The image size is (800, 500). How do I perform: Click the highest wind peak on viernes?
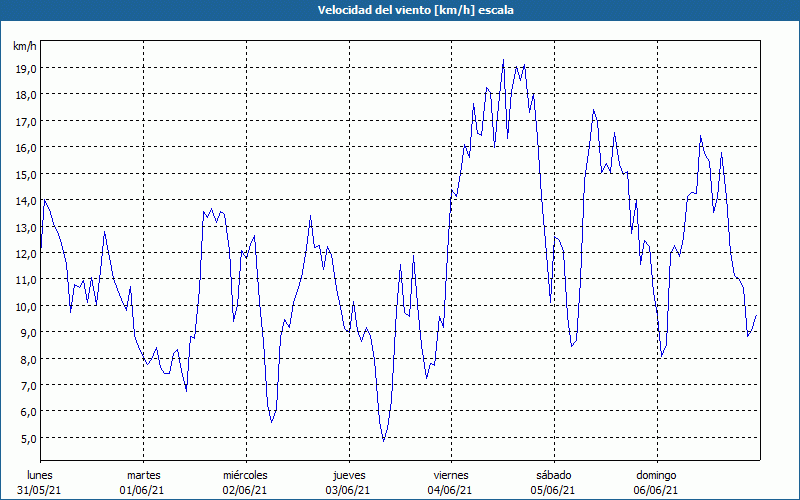tap(504, 60)
